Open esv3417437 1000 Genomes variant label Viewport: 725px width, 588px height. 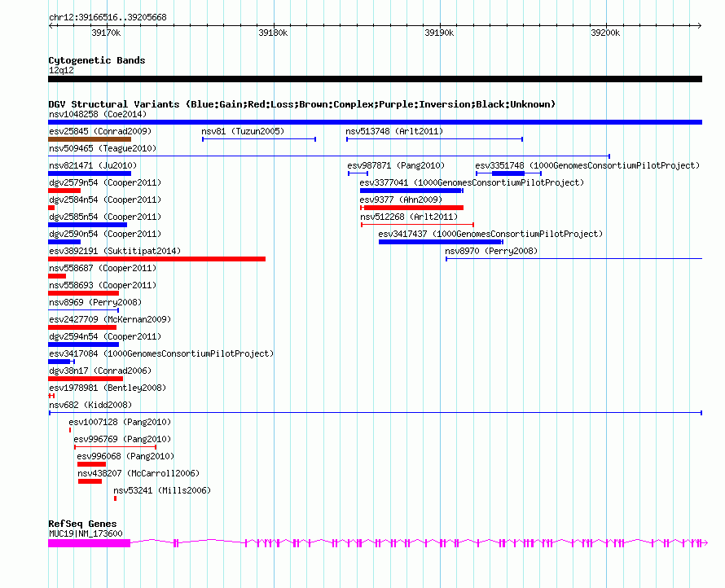(x=490, y=234)
